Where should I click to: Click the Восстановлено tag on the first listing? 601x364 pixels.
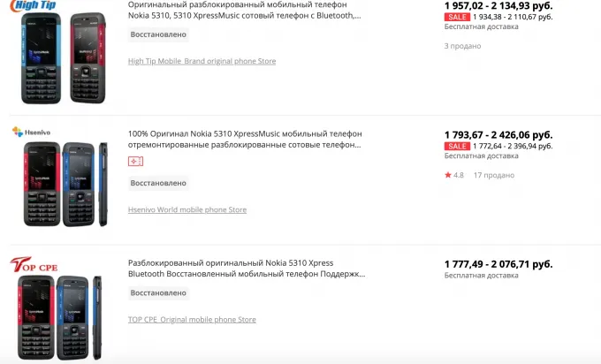point(158,34)
